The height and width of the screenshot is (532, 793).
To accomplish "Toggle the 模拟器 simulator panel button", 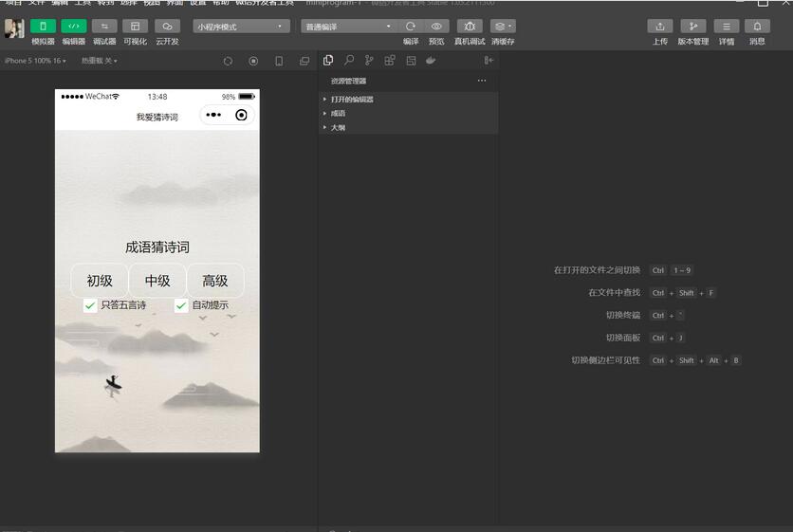I will (43, 27).
